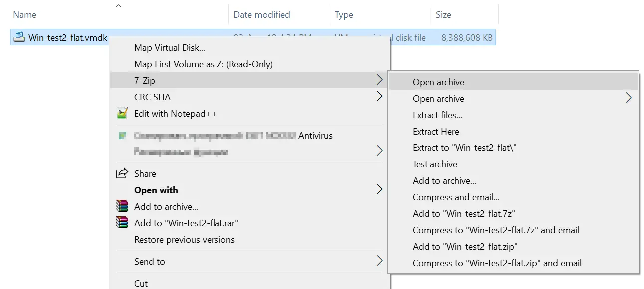Click WinRAR icon beside Add to Win-test2-flat.rar
The height and width of the screenshot is (289, 644).
point(122,223)
